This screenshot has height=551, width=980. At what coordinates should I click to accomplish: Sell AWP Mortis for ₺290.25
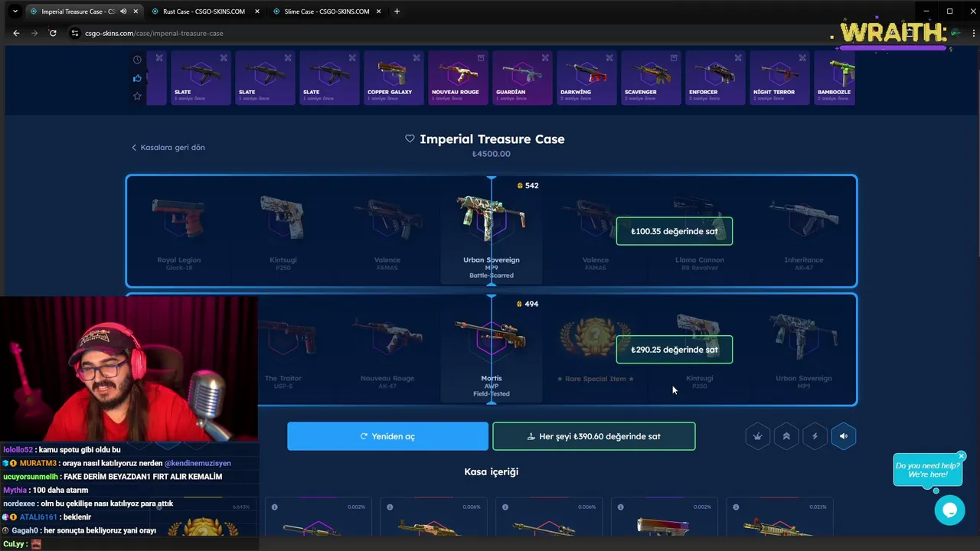[675, 350]
